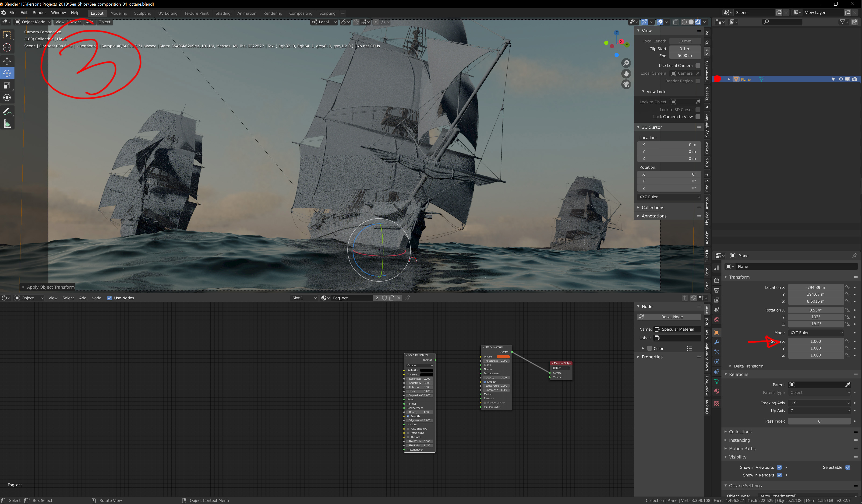Select the Move tool in toolbar
Screen dimensions: 862x504
click(7, 61)
